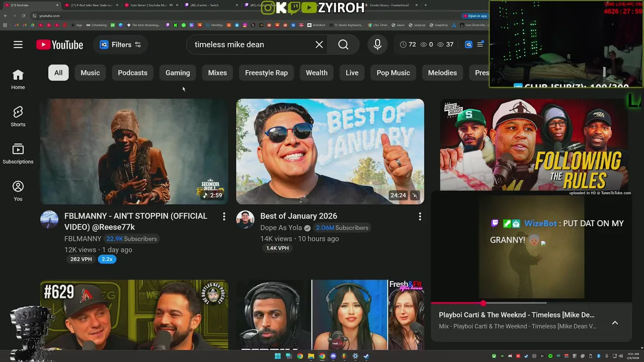Expand the miniplayer queue chevron
This screenshot has height=362, width=644.
coord(615,323)
